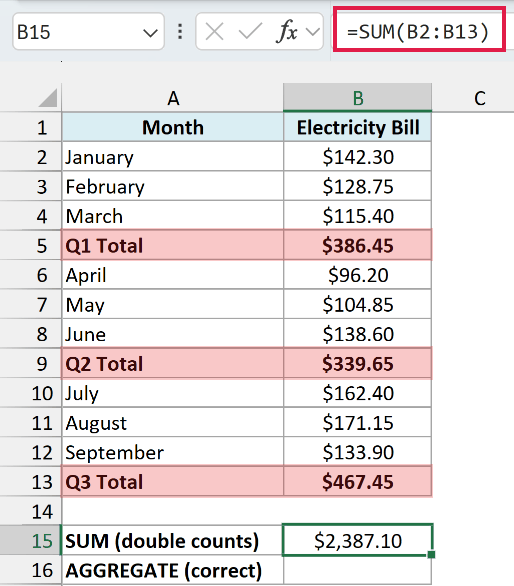
Task: Click the $386.45 Q1 total value
Action: 357,246
